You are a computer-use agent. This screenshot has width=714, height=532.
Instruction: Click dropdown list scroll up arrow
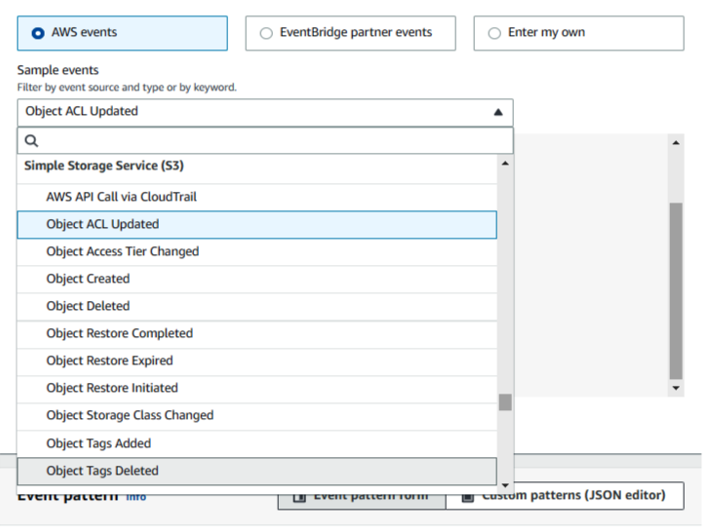(505, 164)
